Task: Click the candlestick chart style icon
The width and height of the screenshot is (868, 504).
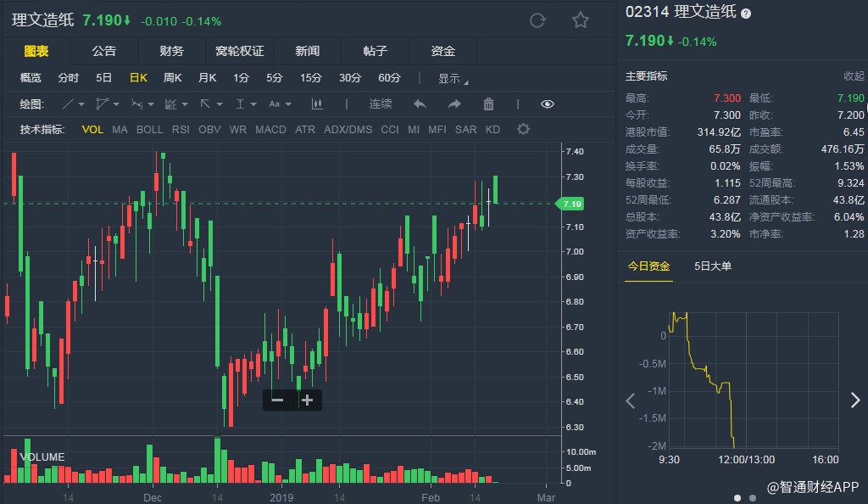Action: tap(318, 104)
